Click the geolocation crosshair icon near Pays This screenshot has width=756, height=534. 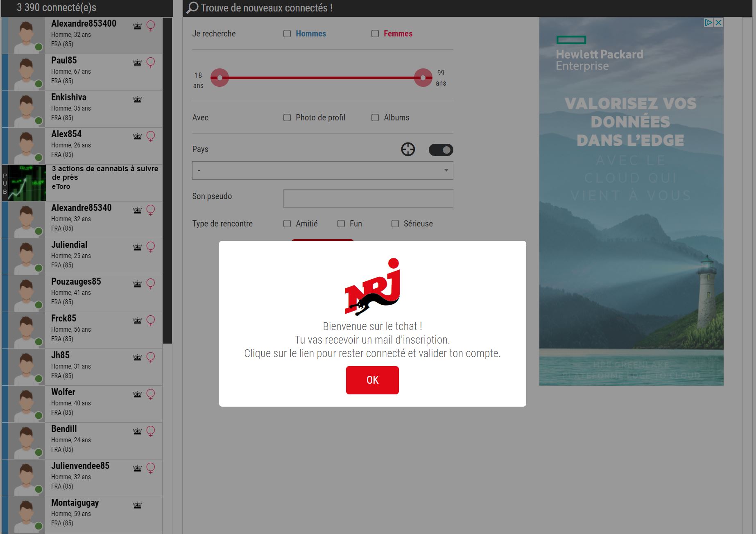[x=408, y=149]
